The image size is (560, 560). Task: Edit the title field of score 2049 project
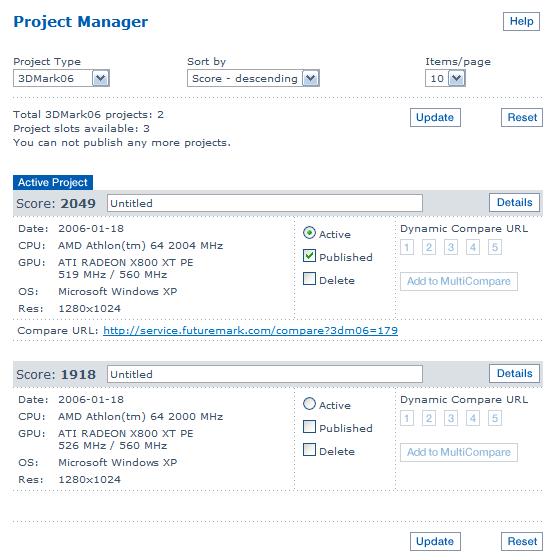(265, 203)
